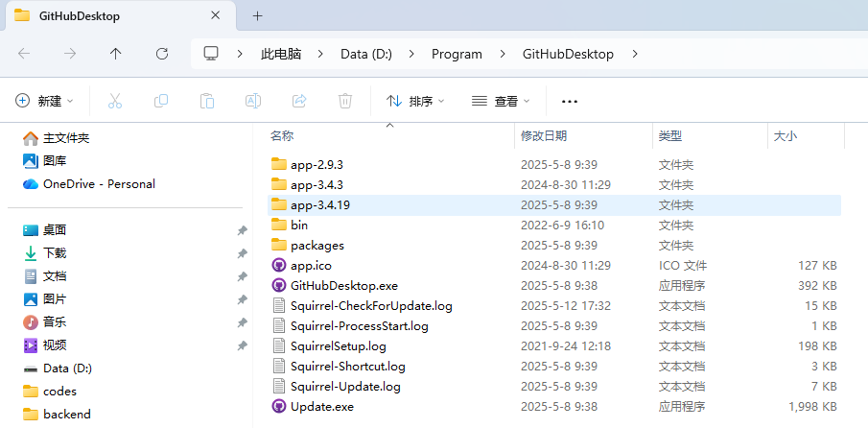Click the Copy icon in toolbar
868x428 pixels.
[161, 101]
